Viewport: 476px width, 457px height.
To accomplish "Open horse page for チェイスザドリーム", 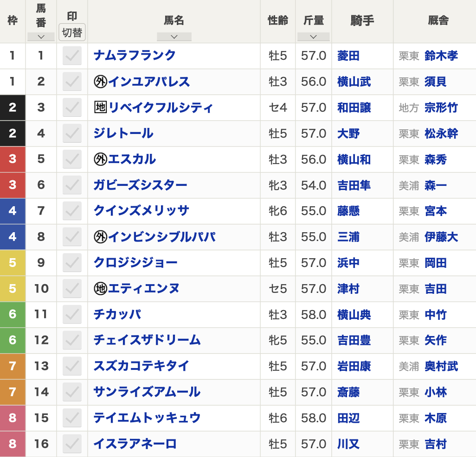I will 147,340.
